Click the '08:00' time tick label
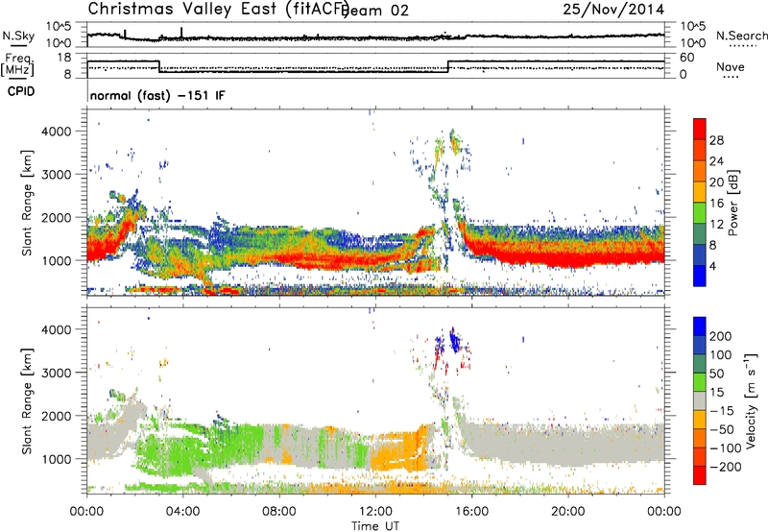The height and width of the screenshot is (532, 768). [279, 512]
